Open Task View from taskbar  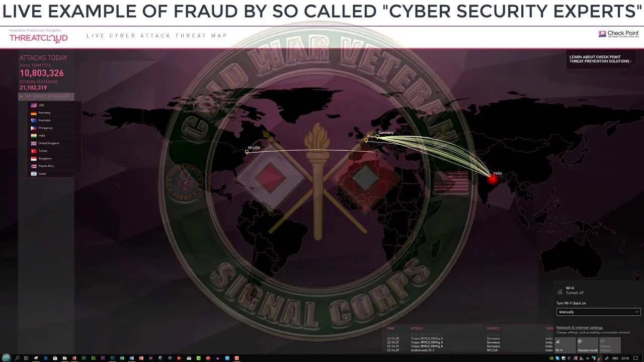26,358
